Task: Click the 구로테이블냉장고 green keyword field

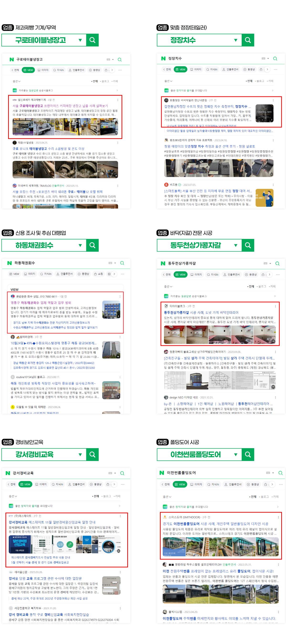Action: tap(44, 40)
